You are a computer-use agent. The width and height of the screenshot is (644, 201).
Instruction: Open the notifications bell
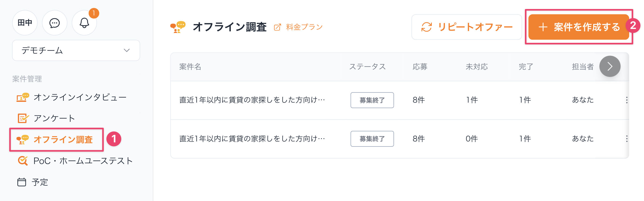tap(84, 23)
